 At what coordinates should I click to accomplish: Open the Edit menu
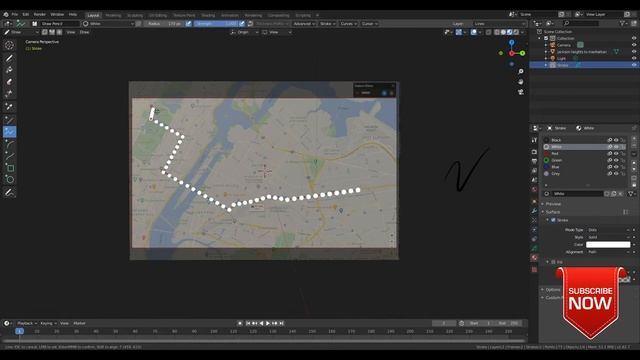pos(26,14)
